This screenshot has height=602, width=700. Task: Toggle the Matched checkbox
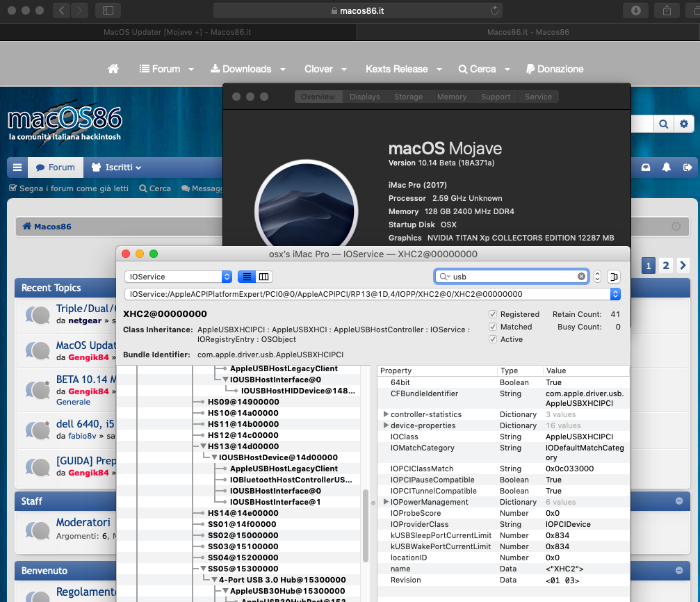tap(493, 327)
